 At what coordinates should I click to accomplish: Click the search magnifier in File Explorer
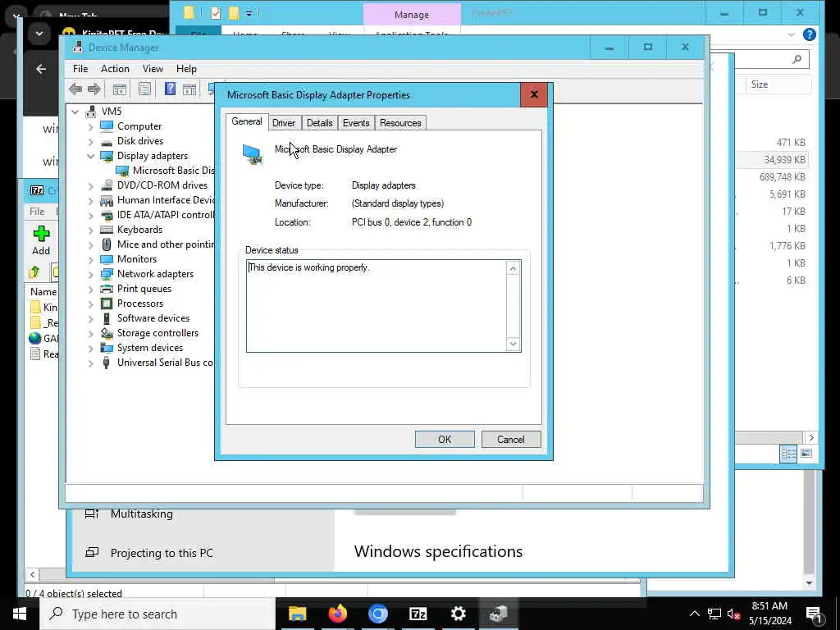click(x=797, y=59)
